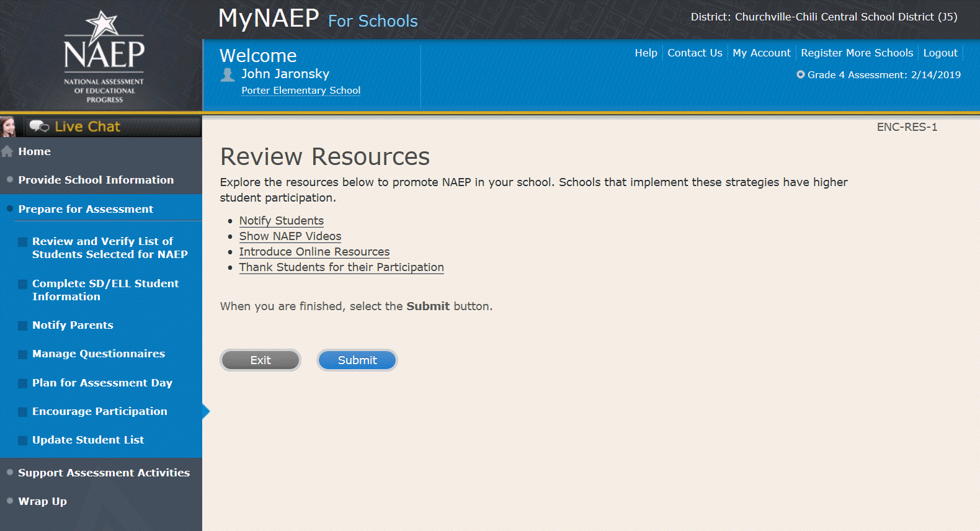
Task: Click Logout in the header
Action: [940, 53]
